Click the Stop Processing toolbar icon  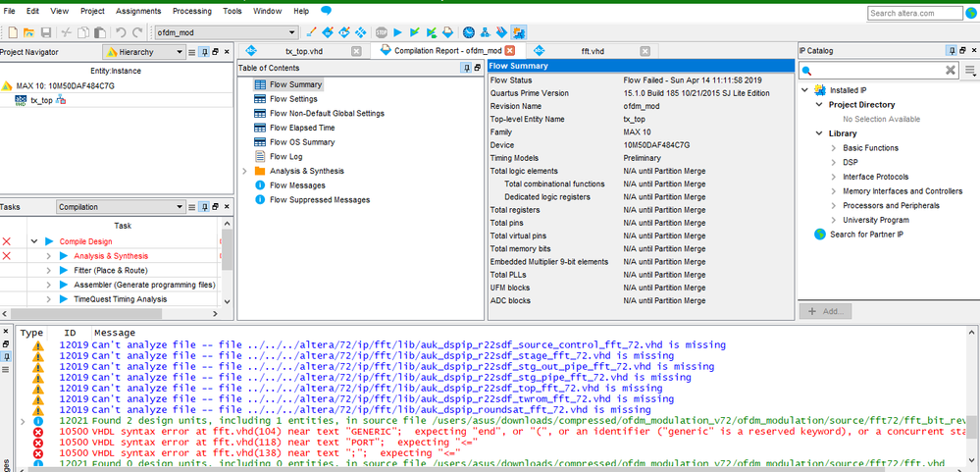[x=381, y=32]
